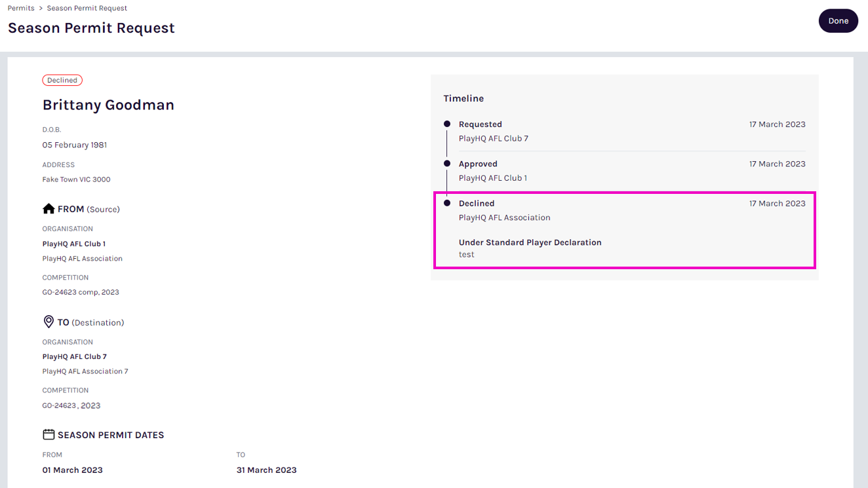Click the Season Permit Request breadcrumb item

(x=87, y=9)
